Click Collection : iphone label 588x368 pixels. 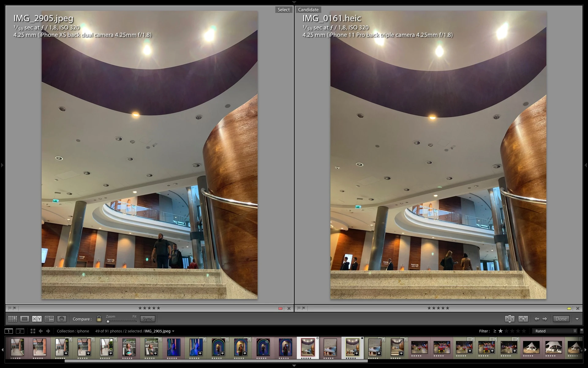pyautogui.click(x=73, y=331)
